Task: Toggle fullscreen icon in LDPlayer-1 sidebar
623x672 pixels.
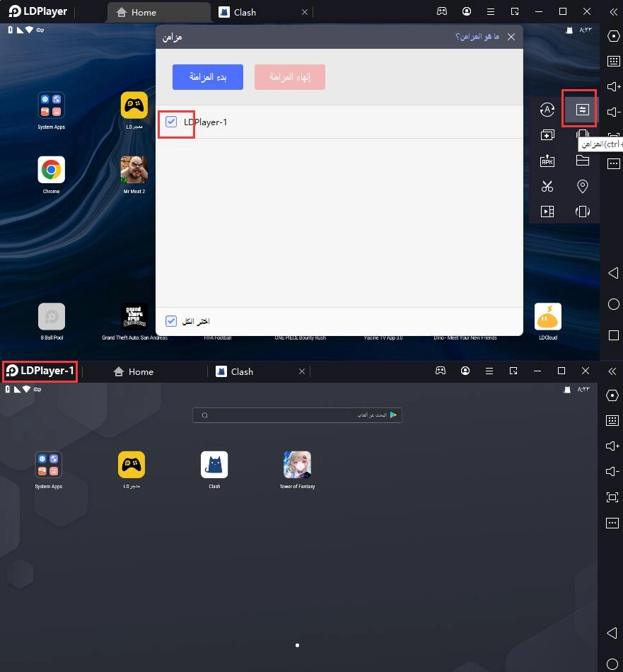Action: tap(612, 497)
